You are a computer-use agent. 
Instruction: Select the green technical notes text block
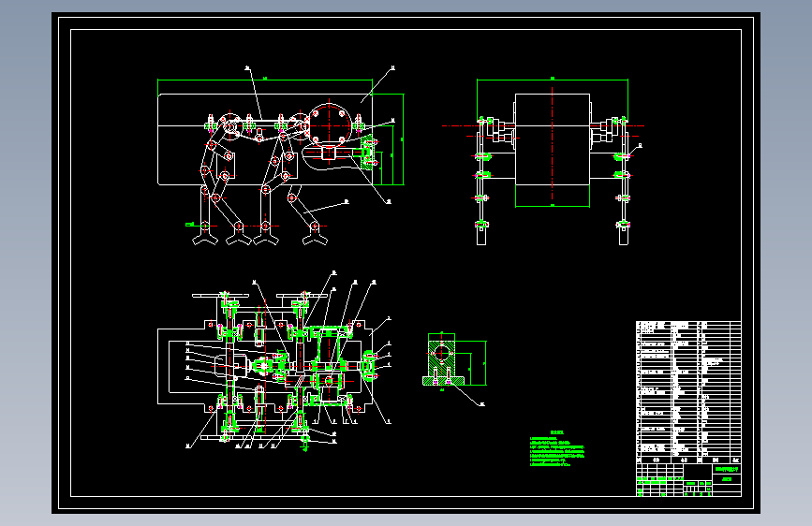(x=557, y=448)
